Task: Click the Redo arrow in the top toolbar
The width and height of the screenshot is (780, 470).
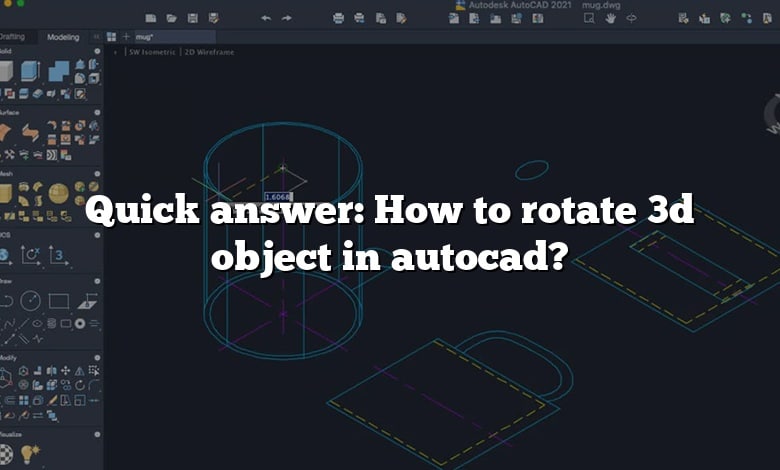Action: pos(287,18)
